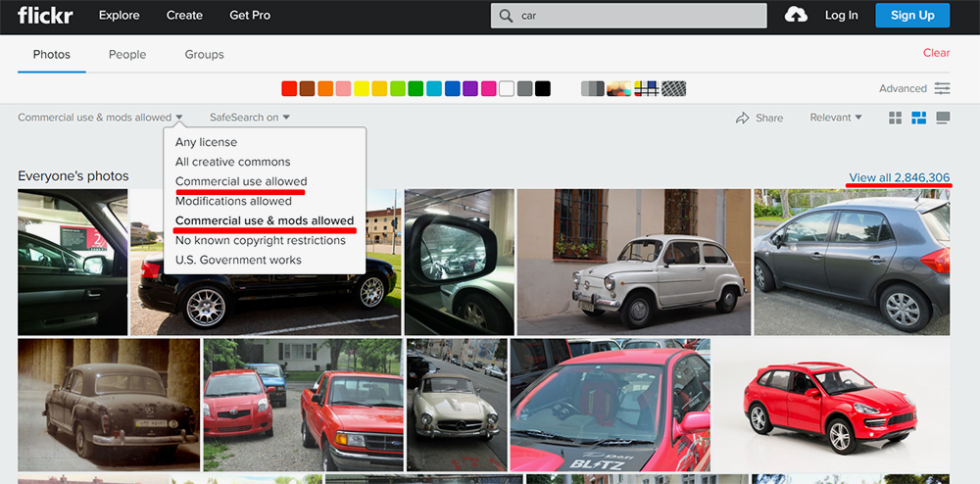Pick the brown color swatch
This screenshot has height=484, width=980.
(x=307, y=89)
